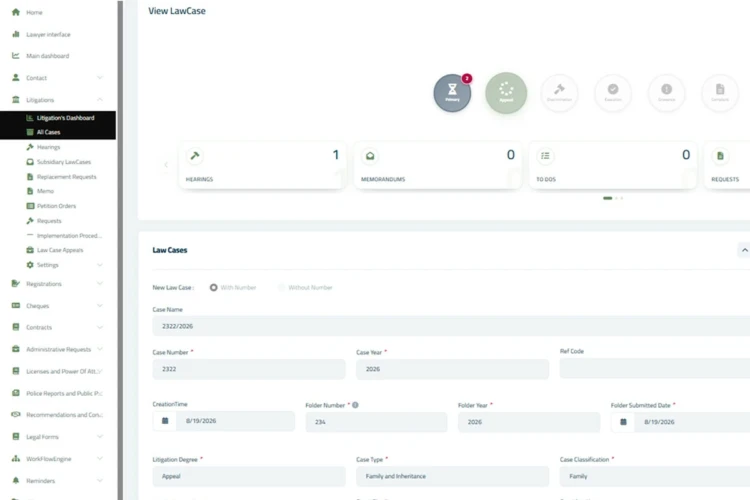The height and width of the screenshot is (500, 750).
Task: Collapse the Litigations menu chevron
Action: point(99,99)
